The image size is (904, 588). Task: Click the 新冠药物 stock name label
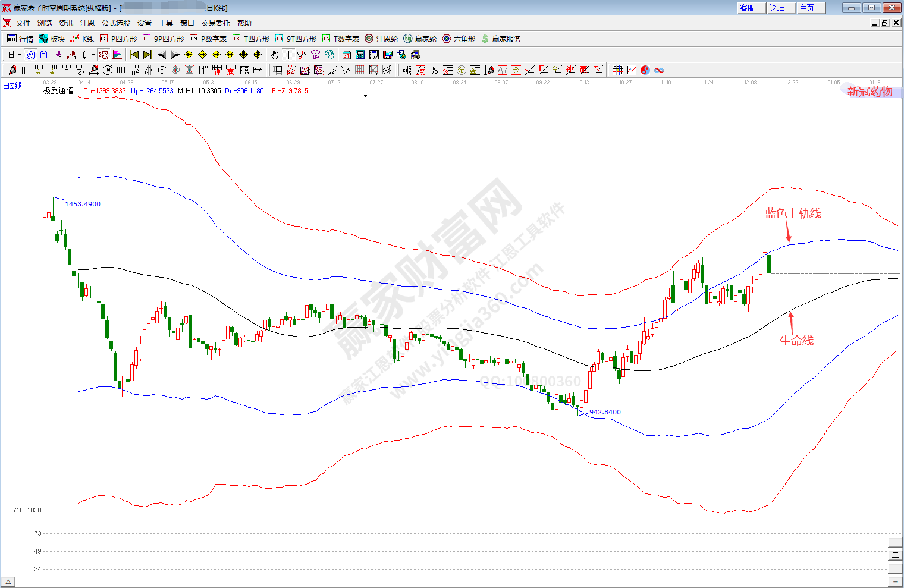pos(870,92)
